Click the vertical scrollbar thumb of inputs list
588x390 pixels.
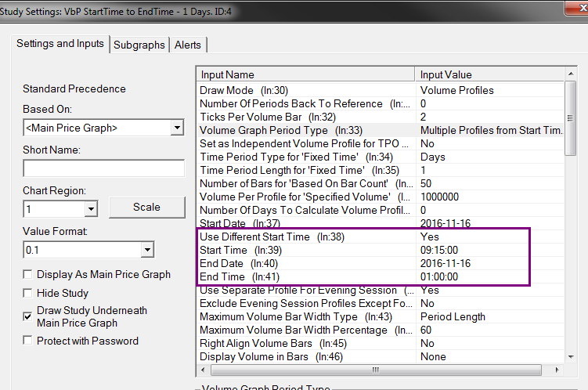pyautogui.click(x=570, y=118)
